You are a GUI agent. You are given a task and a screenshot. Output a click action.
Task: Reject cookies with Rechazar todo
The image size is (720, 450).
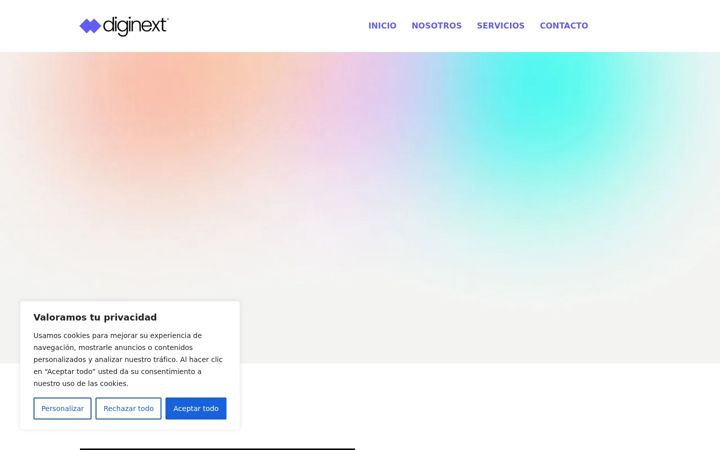pyautogui.click(x=129, y=408)
